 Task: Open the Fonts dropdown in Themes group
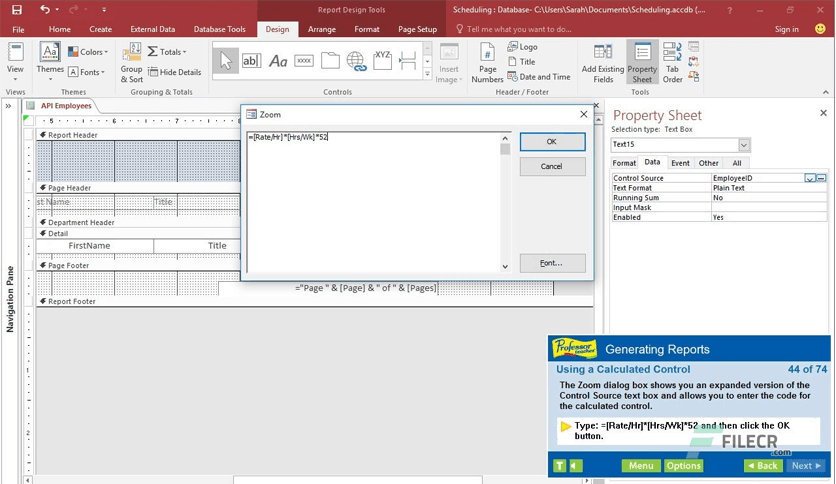coord(87,72)
